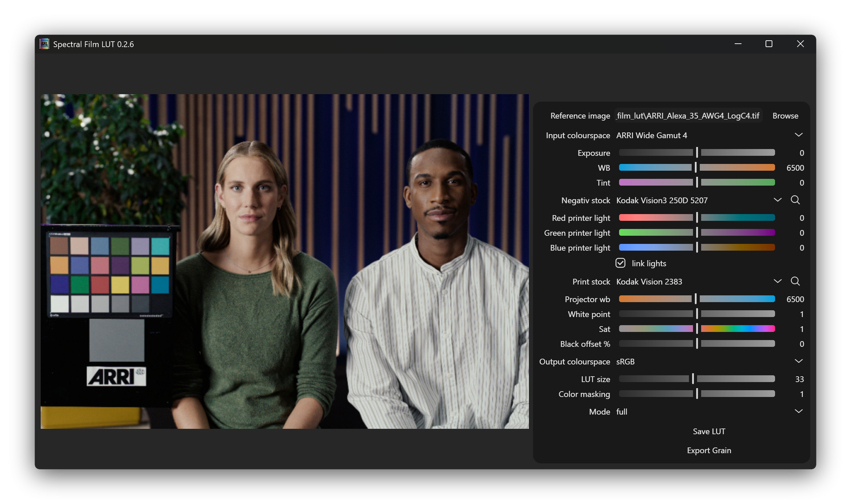Close the Spectral Film LUT window
Screen dimensions: 851x504
tap(800, 44)
